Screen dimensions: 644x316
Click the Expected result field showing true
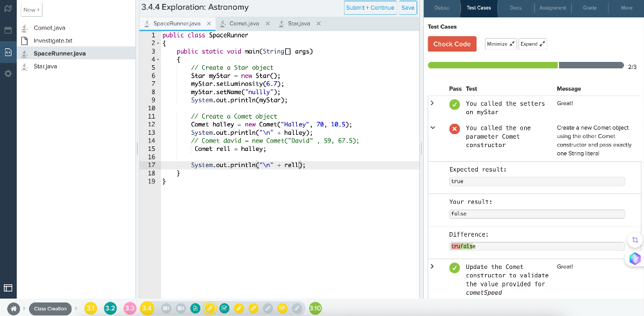pyautogui.click(x=537, y=181)
